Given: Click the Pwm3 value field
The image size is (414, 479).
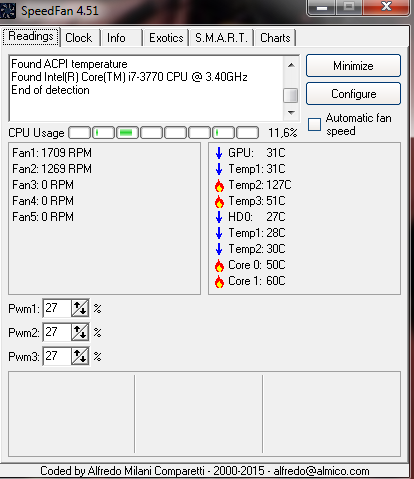Looking at the screenshot, I should tap(57, 356).
